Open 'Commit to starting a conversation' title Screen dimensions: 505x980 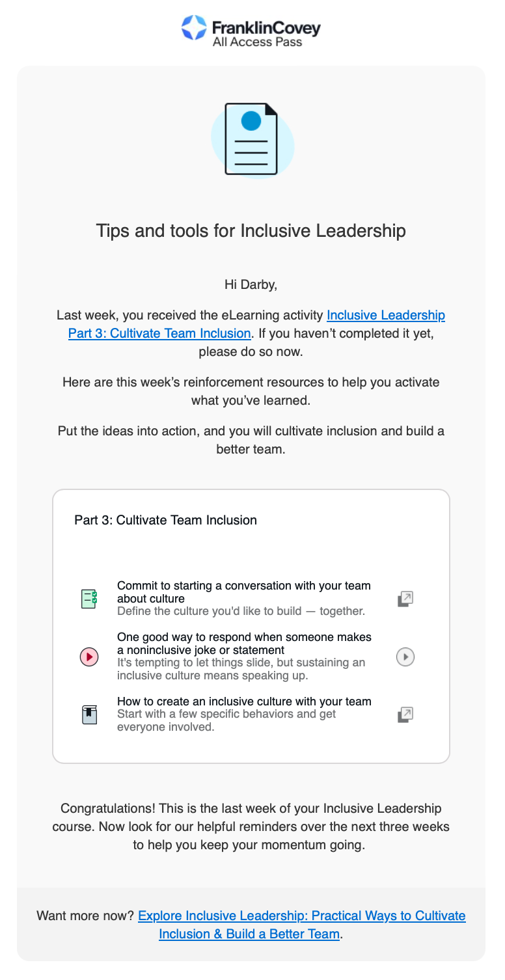point(244,592)
